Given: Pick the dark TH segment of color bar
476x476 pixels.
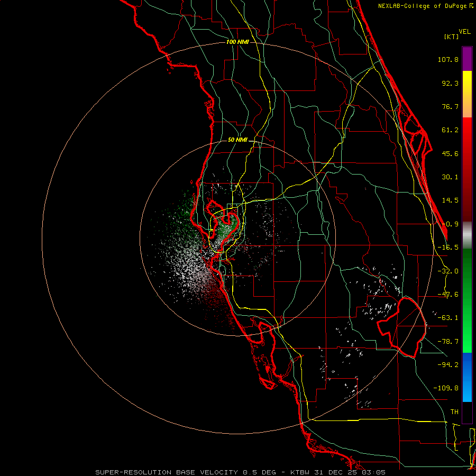Looking at the screenshot, I should point(467,413).
